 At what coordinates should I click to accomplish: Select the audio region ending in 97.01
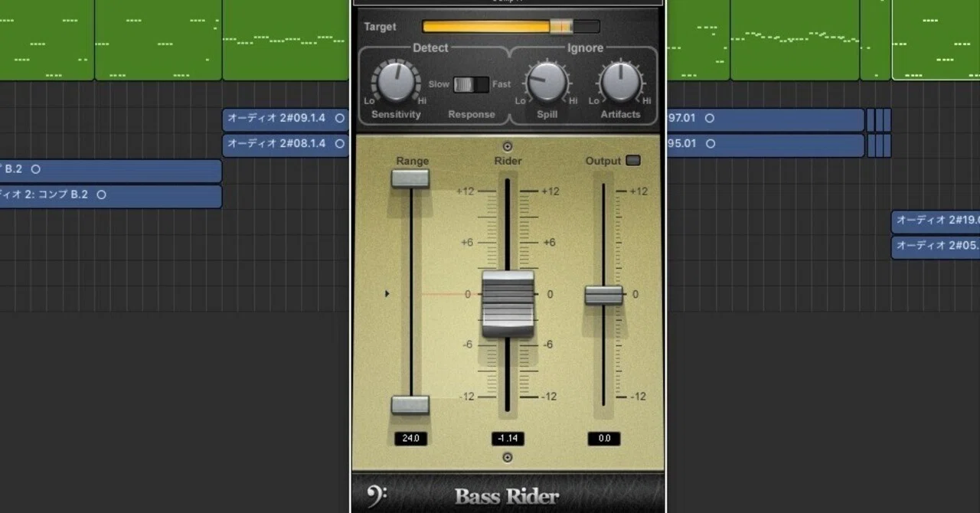766,120
